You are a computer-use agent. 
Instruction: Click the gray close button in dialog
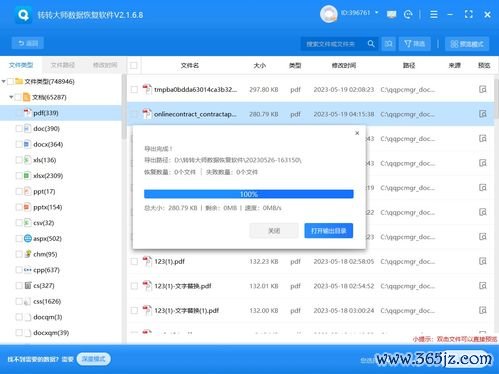[274, 231]
